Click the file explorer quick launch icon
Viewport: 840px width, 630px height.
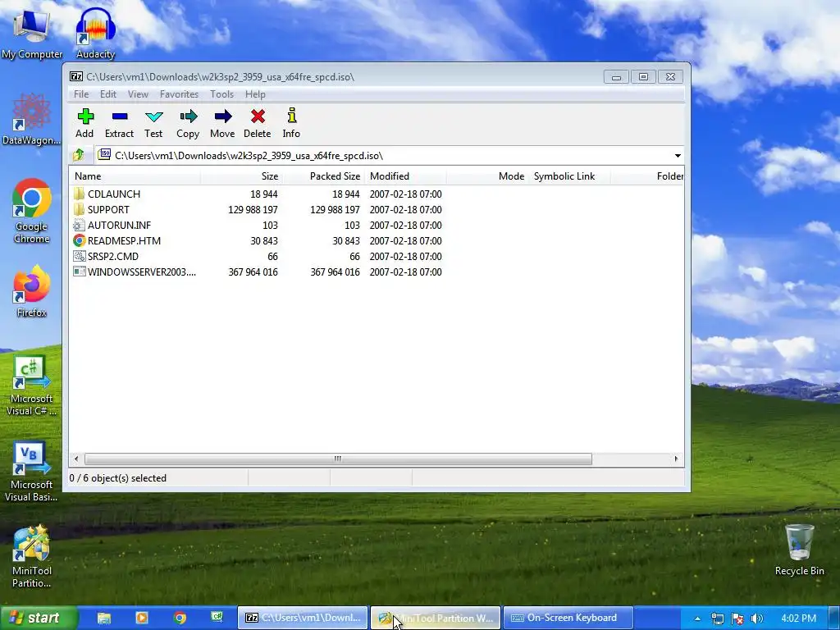(104, 619)
